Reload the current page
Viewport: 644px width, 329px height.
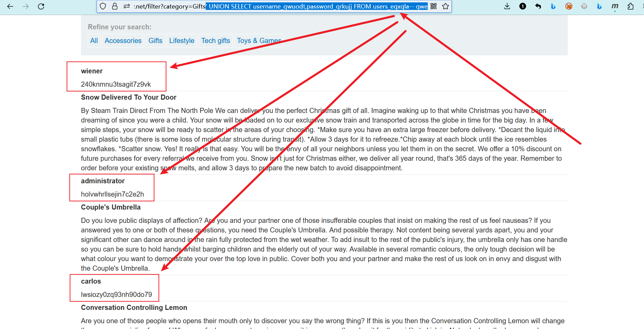(41, 6)
